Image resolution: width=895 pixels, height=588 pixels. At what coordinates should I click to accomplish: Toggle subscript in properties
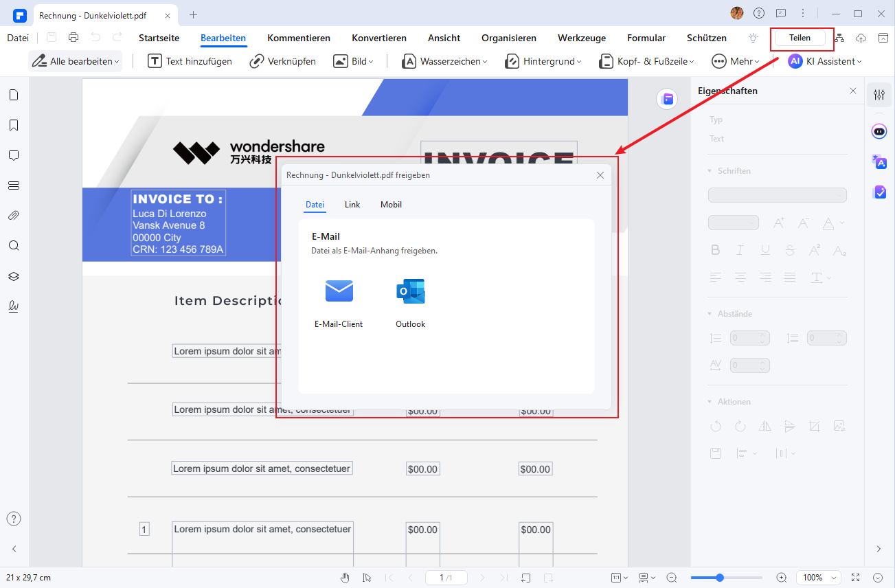[839, 251]
